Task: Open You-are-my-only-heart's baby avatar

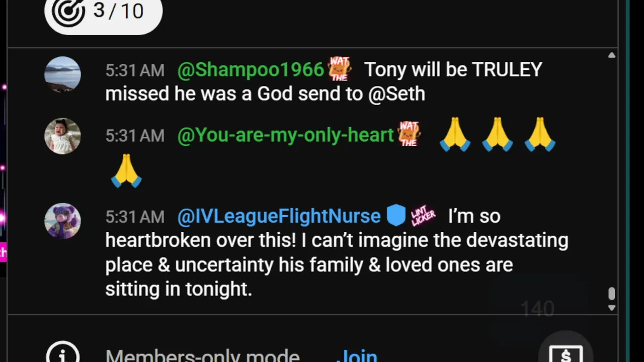Action: (62, 136)
